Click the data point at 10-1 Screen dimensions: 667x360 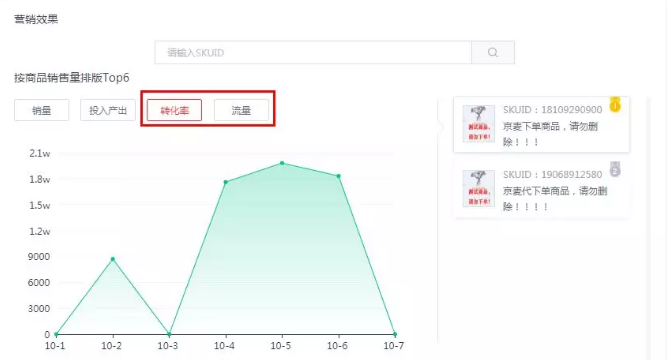point(56,334)
